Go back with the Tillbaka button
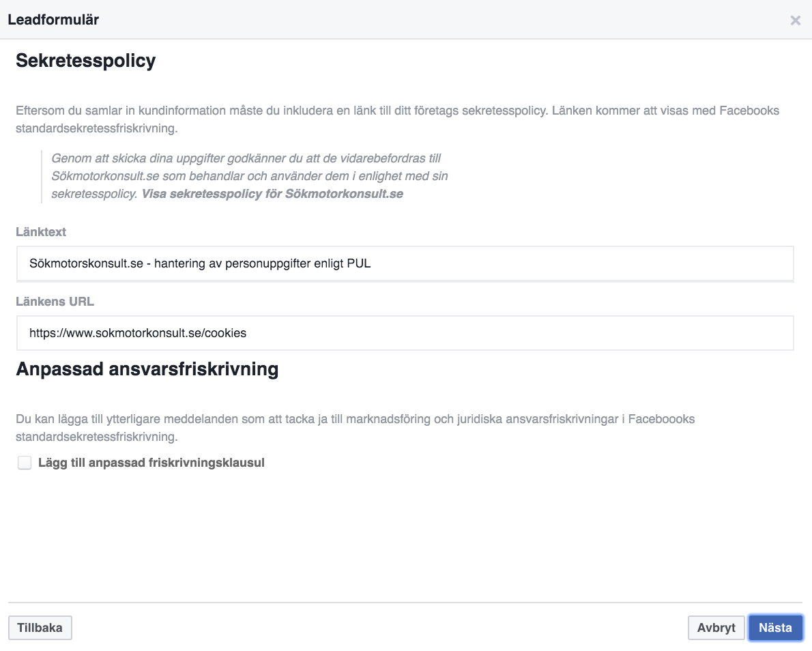 point(40,628)
